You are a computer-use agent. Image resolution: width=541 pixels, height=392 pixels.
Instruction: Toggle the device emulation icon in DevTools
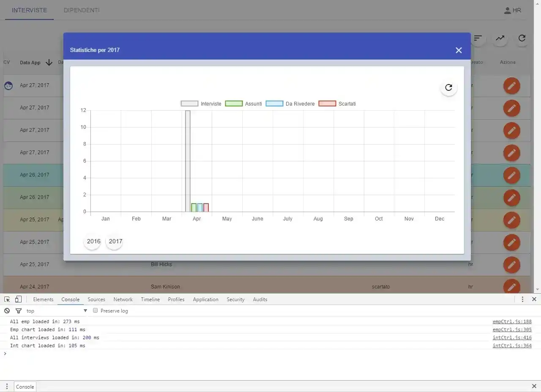click(17, 299)
